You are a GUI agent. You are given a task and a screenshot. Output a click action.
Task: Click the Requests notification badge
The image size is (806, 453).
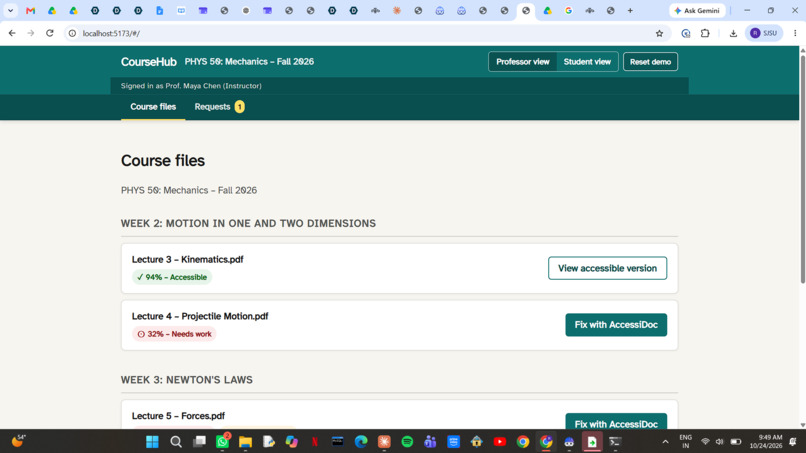tap(240, 107)
